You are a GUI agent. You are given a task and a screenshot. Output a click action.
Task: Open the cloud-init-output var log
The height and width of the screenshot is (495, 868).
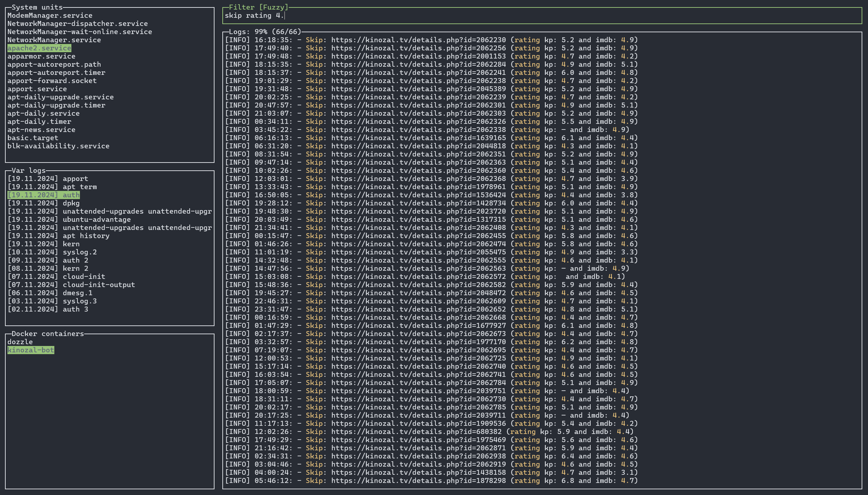71,285
